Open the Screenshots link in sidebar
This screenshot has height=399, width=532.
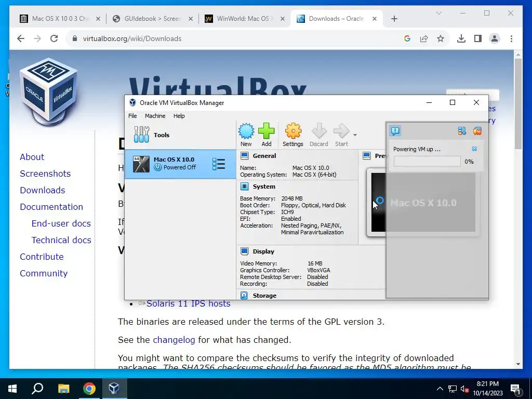(x=45, y=174)
